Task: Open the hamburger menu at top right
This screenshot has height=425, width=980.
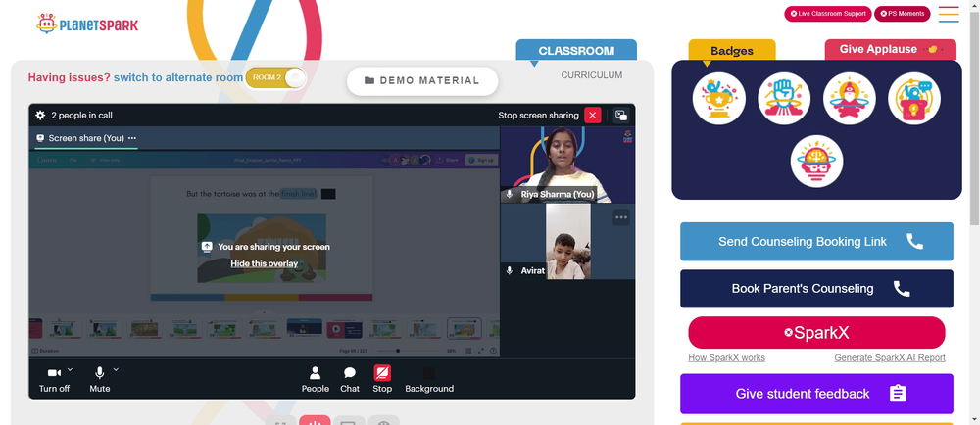Action: click(948, 14)
